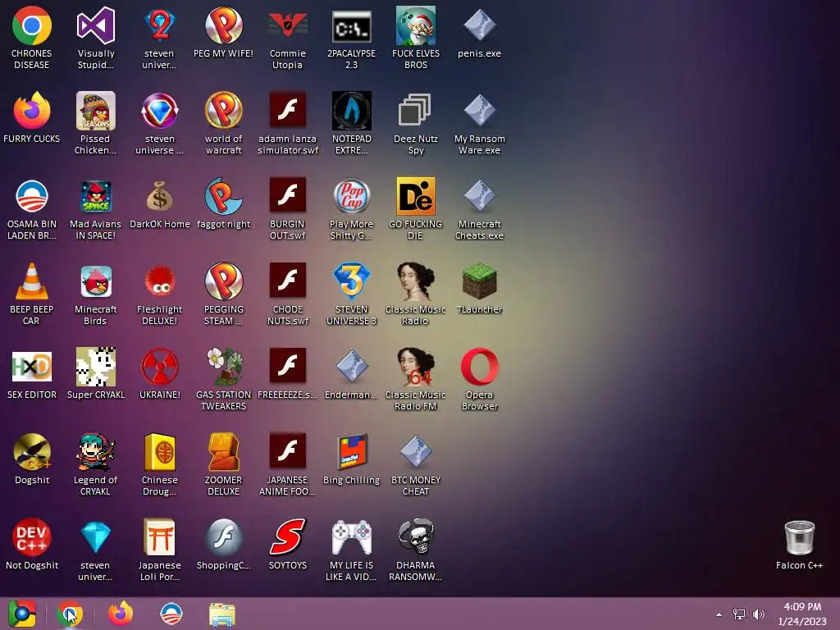The width and height of the screenshot is (840, 630).
Task: Click the UKRAINE! radiation symbol icon
Action: (x=160, y=367)
